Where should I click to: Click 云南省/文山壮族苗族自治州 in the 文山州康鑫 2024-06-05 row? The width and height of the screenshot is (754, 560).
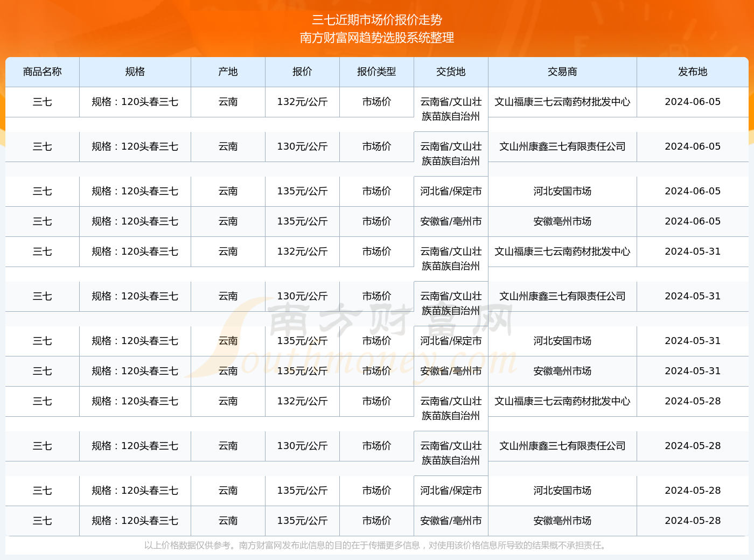[x=451, y=153]
